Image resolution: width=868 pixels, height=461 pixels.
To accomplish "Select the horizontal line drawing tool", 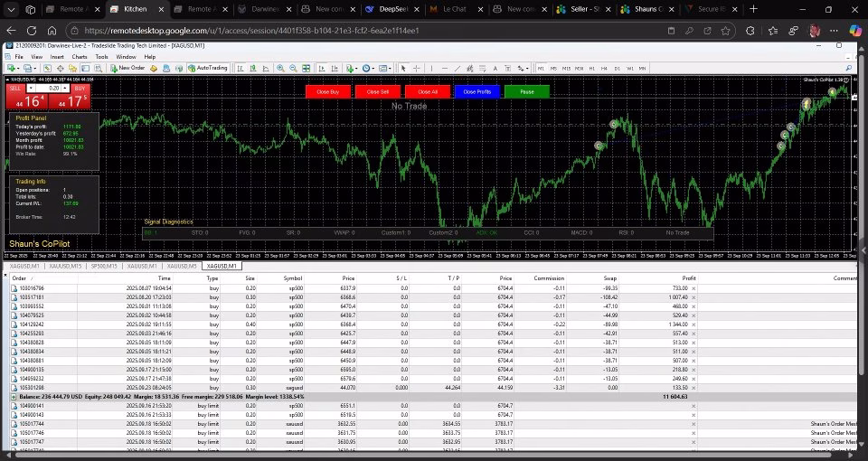I will pyautogui.click(x=445, y=68).
